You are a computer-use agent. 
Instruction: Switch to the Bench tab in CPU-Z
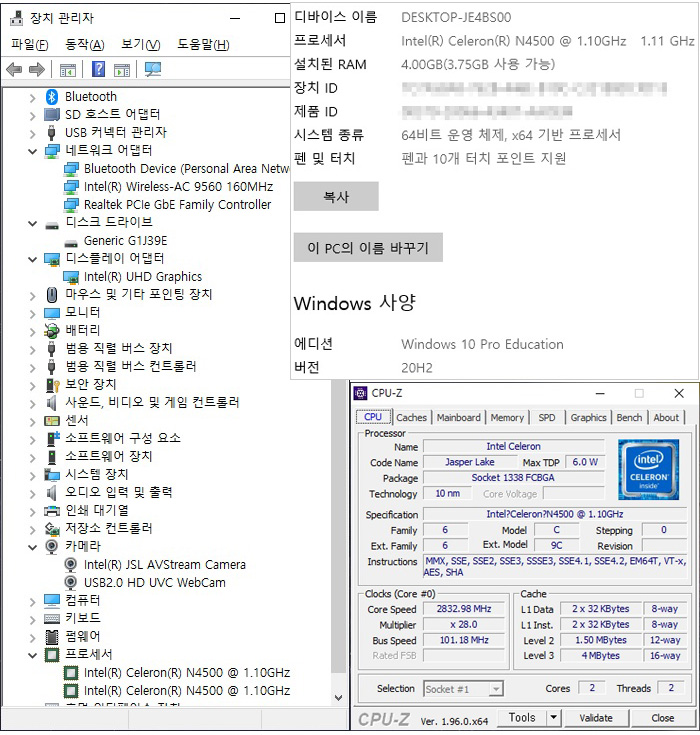[x=629, y=417]
